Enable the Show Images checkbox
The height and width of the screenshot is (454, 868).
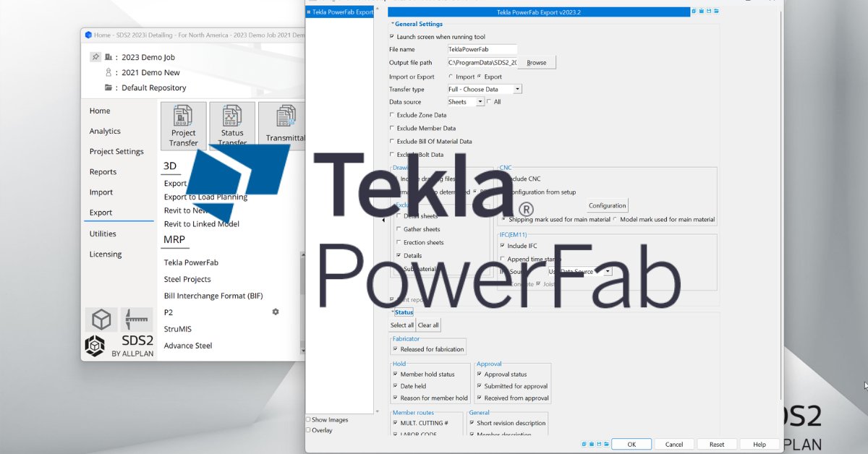[x=308, y=419]
